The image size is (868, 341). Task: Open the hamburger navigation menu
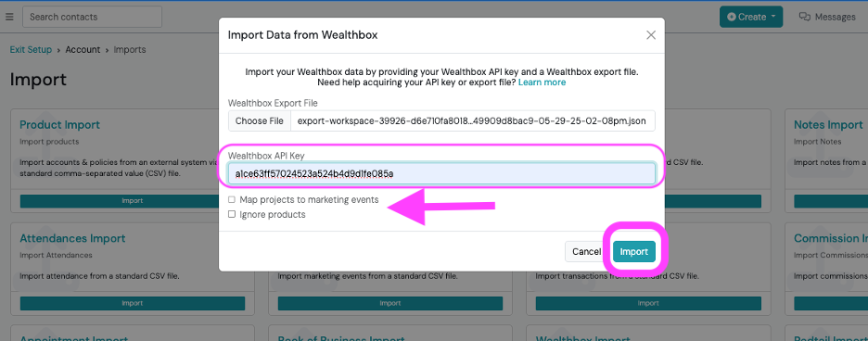[x=9, y=18]
